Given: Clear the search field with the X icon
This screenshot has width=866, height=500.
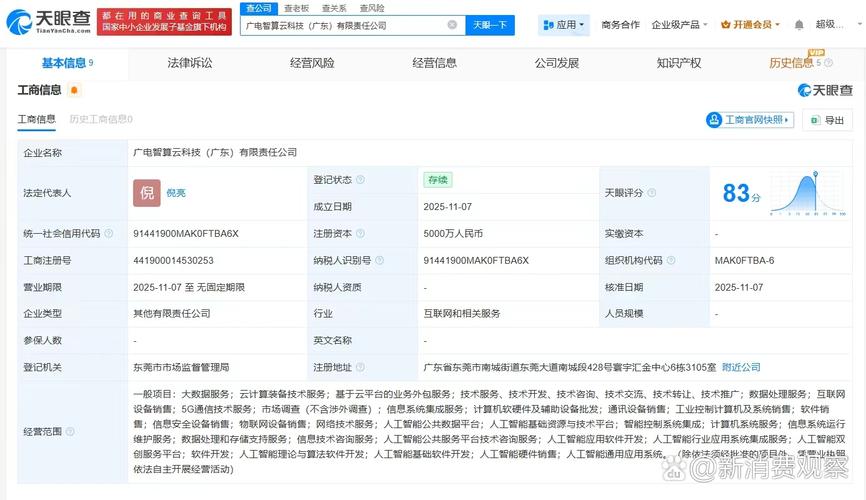Looking at the screenshot, I should pos(452,25).
